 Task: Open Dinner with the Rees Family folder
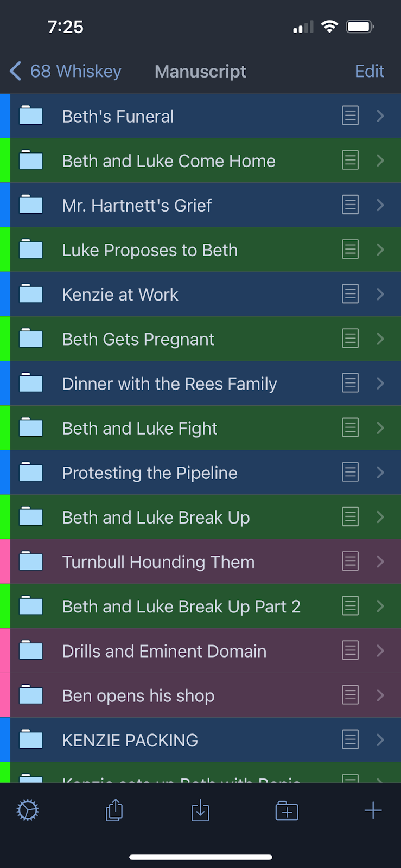pos(169,384)
